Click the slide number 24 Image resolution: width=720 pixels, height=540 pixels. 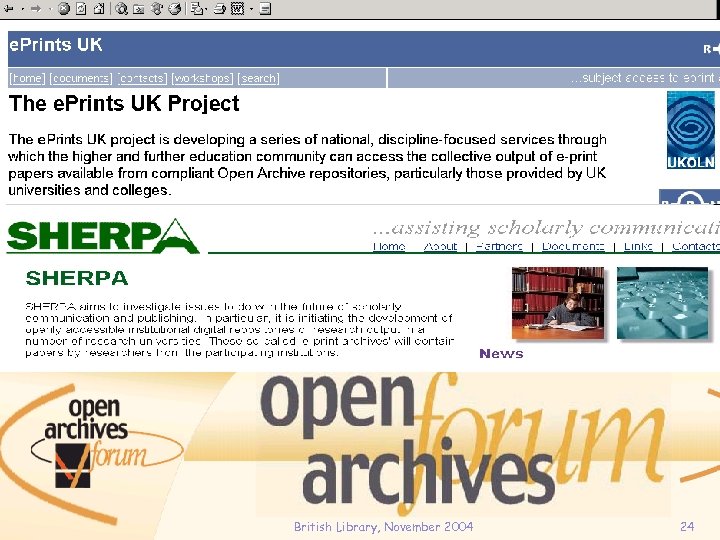tap(687, 527)
